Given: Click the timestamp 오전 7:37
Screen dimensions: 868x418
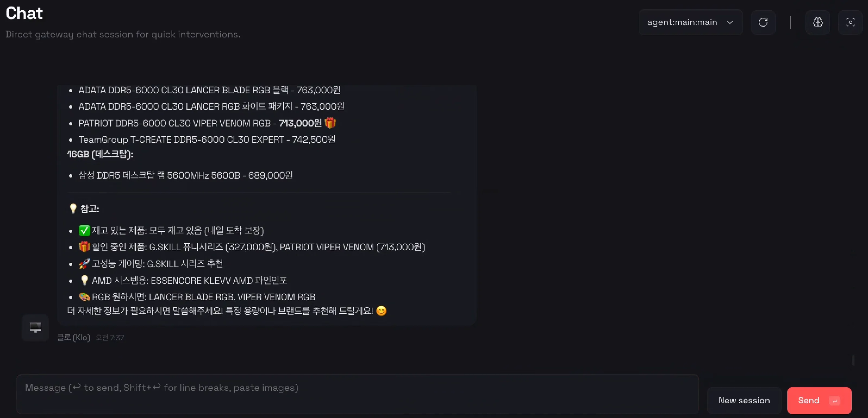Looking at the screenshot, I should 110,338.
